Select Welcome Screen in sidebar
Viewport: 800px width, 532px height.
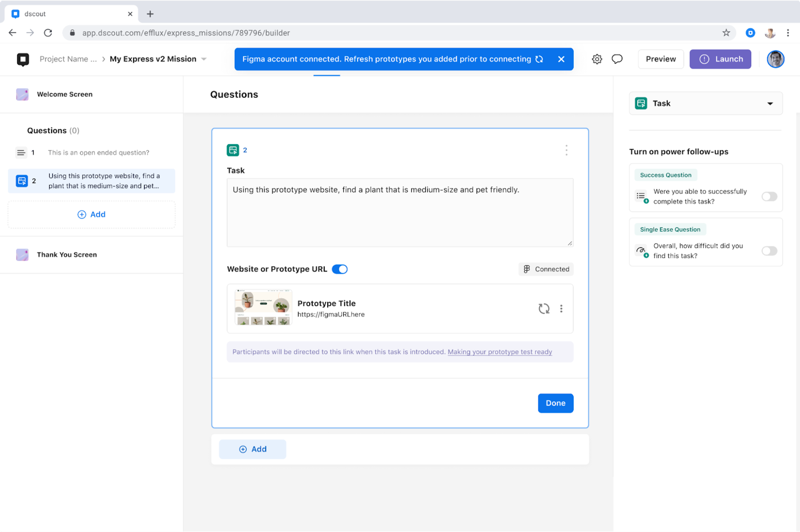(x=92, y=94)
